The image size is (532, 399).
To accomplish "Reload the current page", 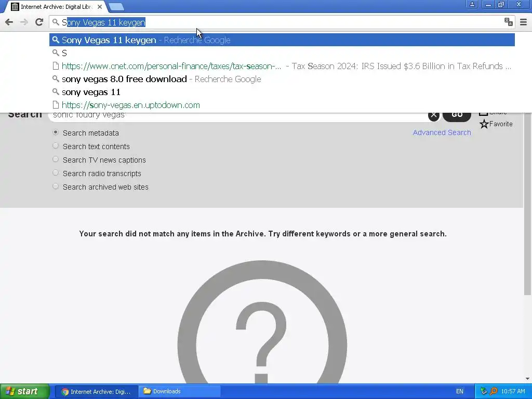I will point(39,22).
